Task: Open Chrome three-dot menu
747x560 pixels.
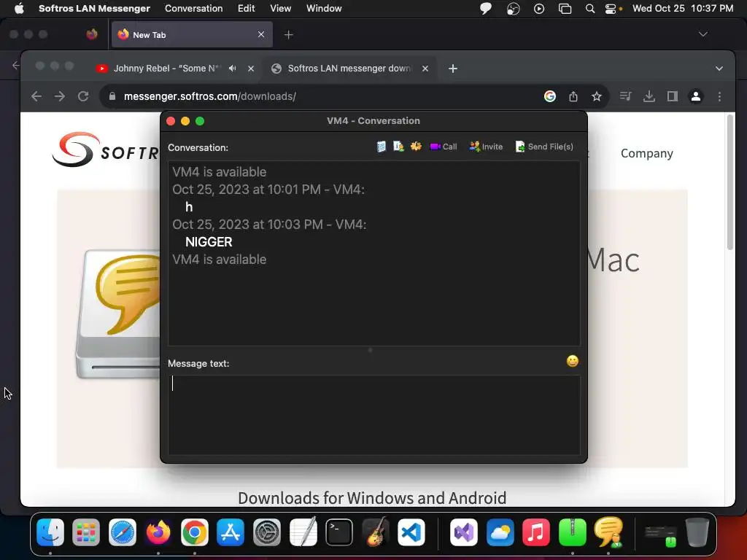Action: [719, 96]
